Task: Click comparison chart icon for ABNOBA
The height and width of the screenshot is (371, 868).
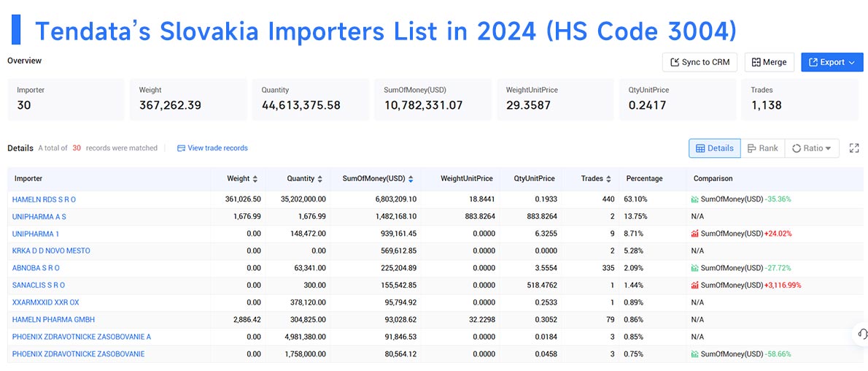Action: pos(694,268)
